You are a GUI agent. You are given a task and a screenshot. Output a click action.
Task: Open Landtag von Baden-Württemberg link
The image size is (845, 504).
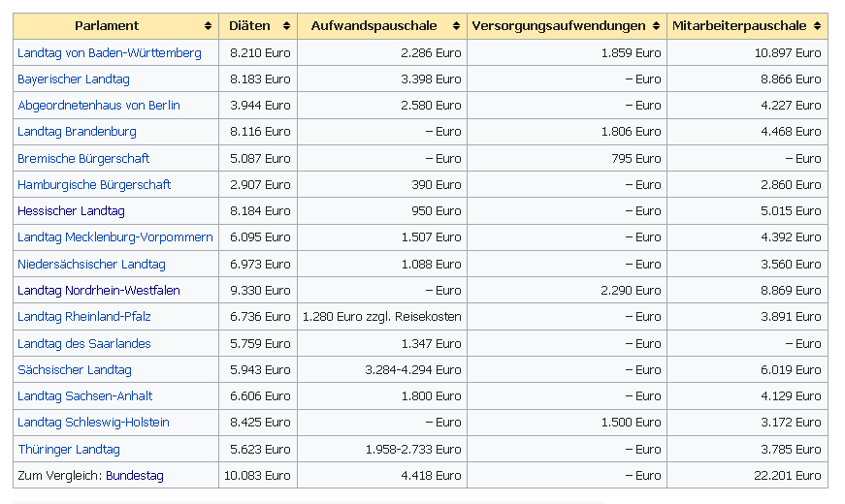pyautogui.click(x=110, y=52)
